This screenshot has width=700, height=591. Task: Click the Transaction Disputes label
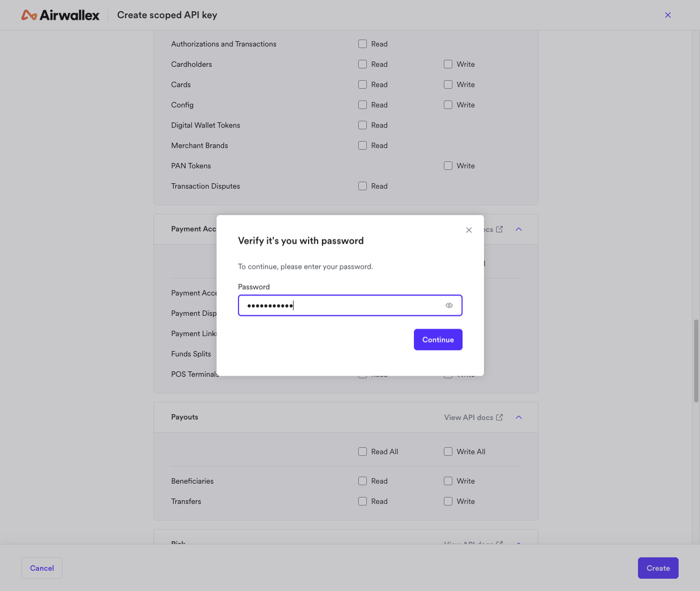205,186
